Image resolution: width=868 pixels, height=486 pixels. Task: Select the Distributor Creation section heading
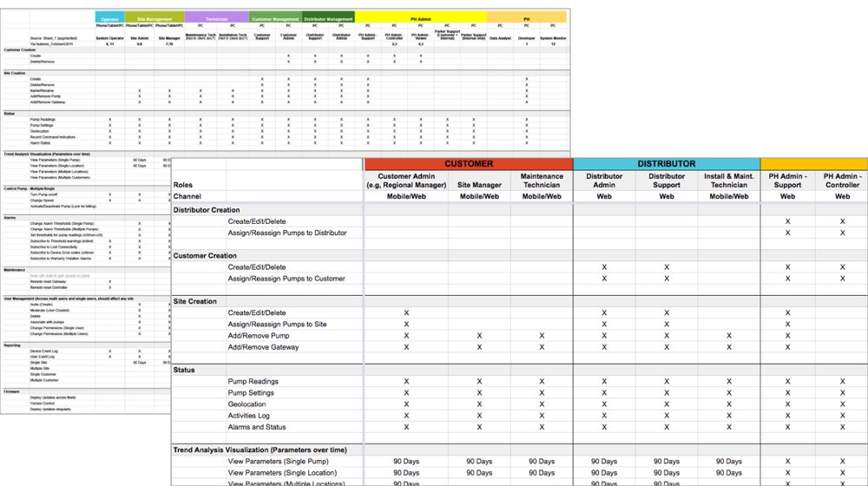(207, 210)
